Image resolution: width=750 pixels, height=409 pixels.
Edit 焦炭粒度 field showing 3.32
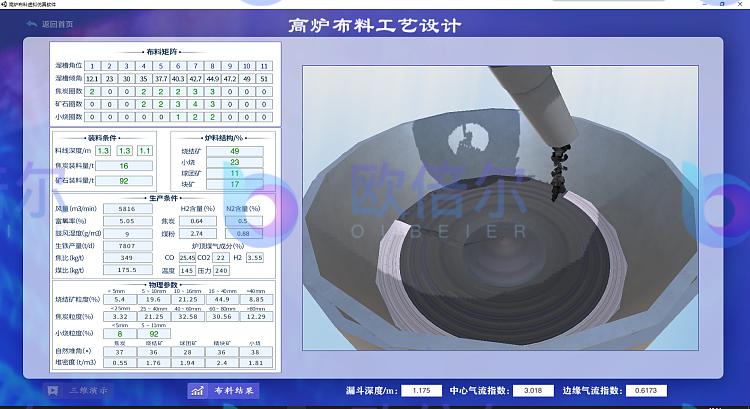point(120,317)
